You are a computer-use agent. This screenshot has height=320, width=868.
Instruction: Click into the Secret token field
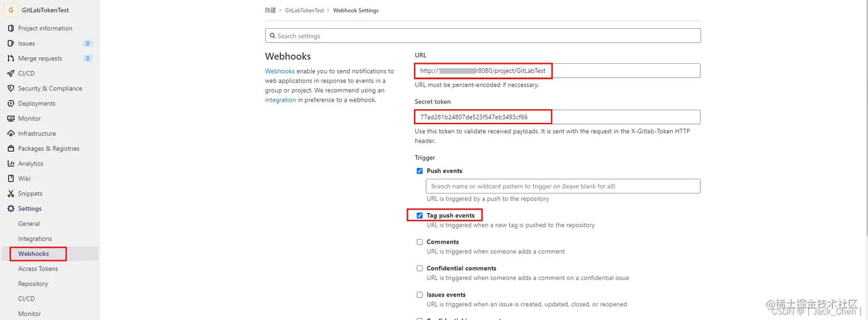(557, 117)
